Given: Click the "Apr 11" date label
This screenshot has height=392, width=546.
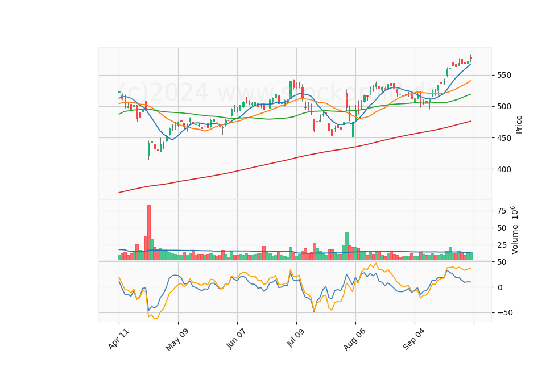Looking at the screenshot, I should (119, 339).
